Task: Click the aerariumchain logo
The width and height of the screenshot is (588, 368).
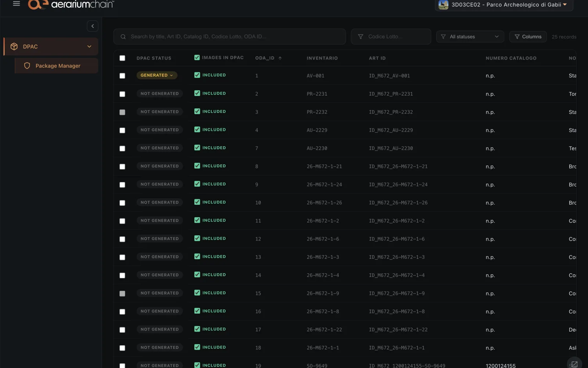Action: point(71,4)
